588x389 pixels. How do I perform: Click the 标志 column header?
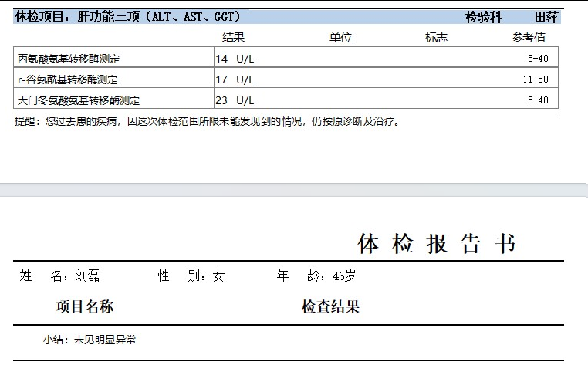pyautogui.click(x=436, y=37)
